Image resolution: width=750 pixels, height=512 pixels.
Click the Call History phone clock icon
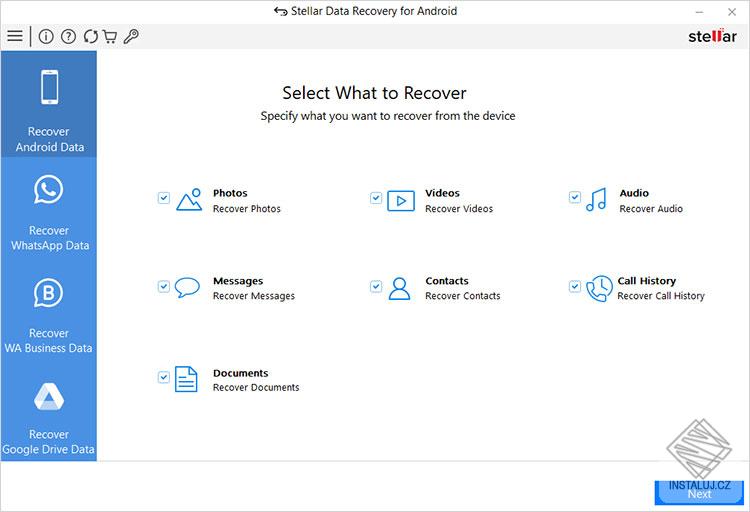click(599, 289)
